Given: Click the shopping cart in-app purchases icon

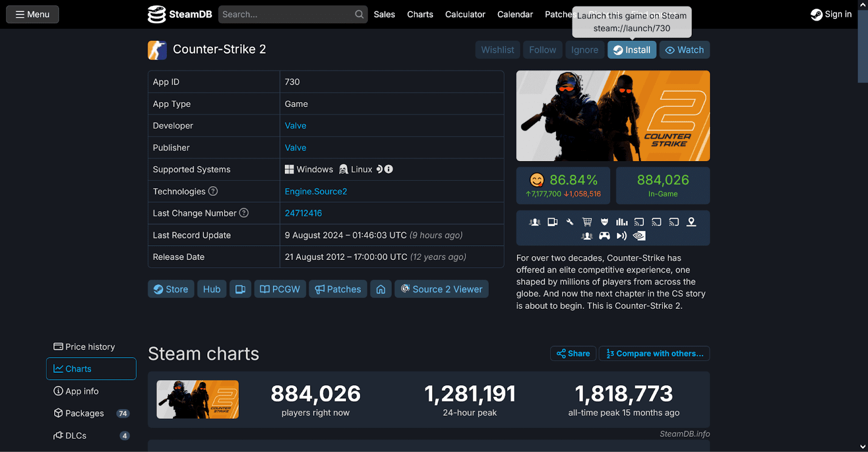Looking at the screenshot, I should tap(587, 222).
